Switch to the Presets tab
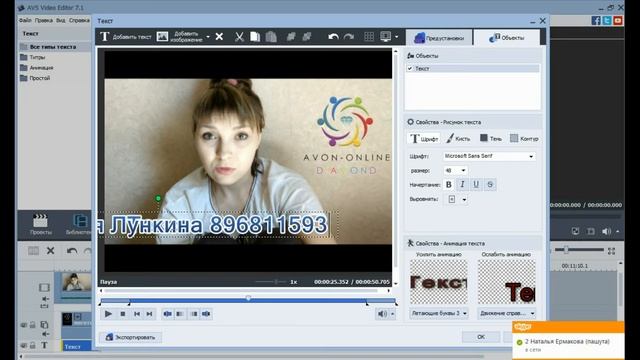The height and width of the screenshot is (360, 640). pos(439,38)
